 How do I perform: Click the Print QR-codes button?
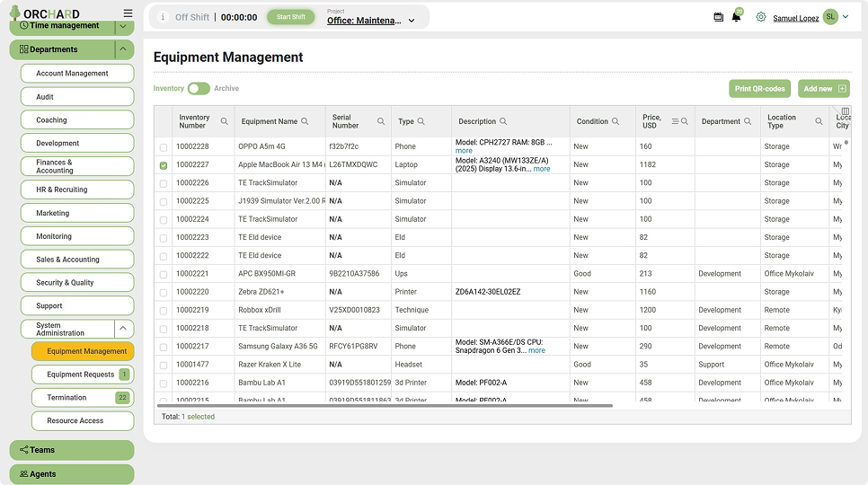759,89
